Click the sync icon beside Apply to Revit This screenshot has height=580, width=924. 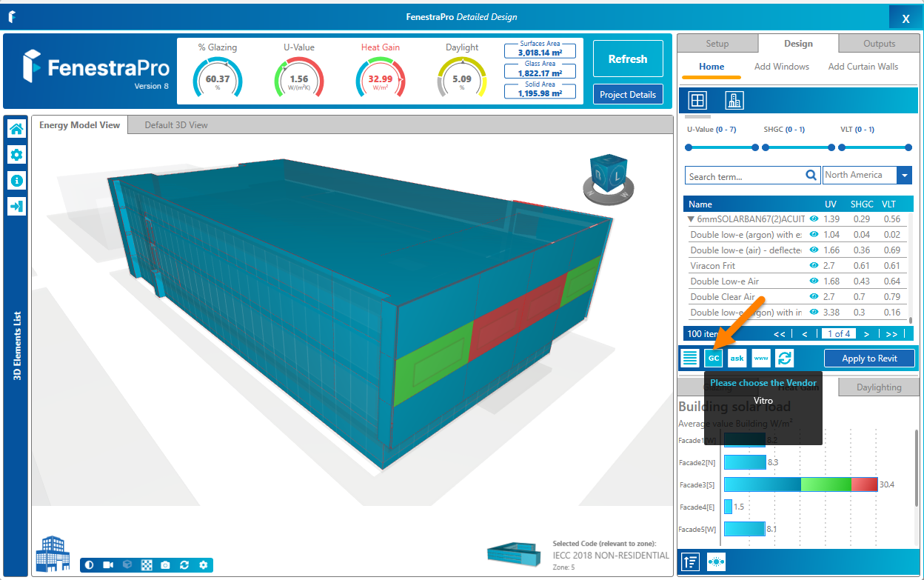[784, 358]
